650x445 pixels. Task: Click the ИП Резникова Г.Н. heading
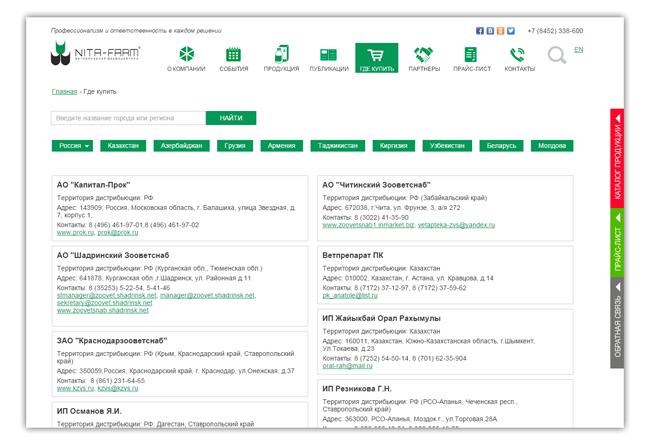(357, 389)
